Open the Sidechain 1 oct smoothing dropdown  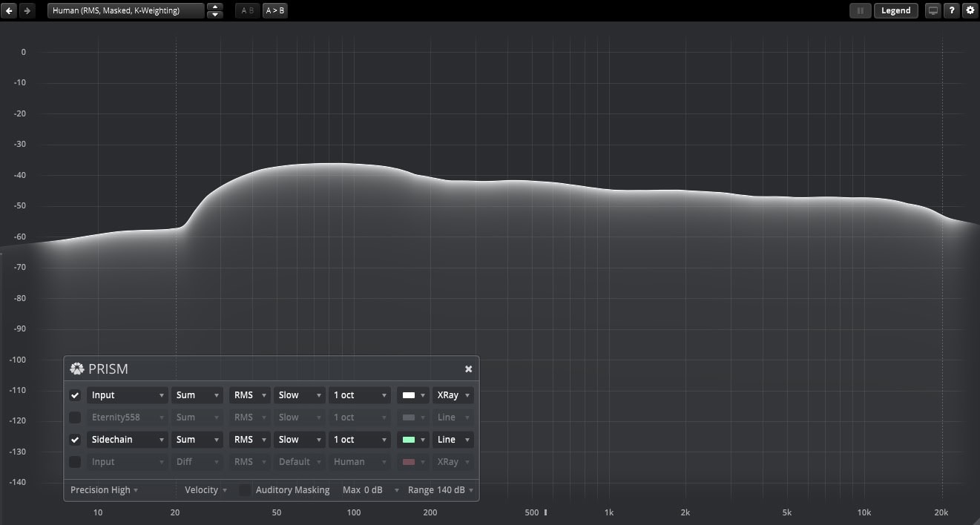[x=359, y=439]
